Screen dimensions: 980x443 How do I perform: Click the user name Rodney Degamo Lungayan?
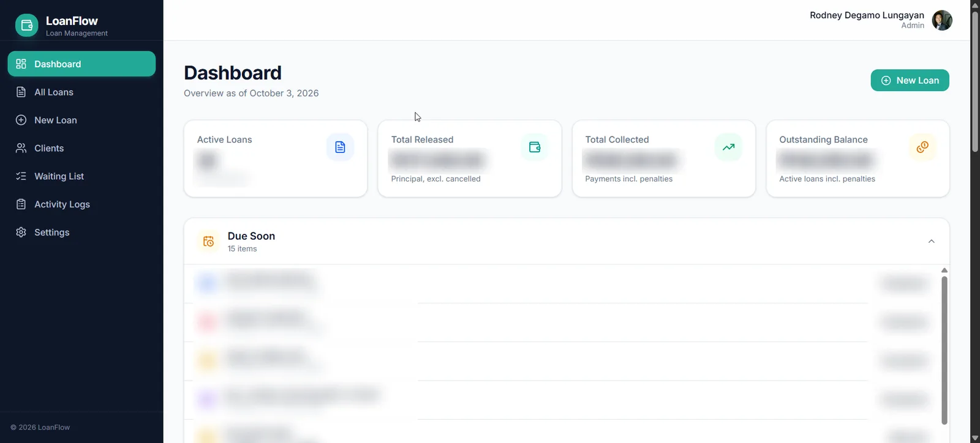[x=867, y=15]
